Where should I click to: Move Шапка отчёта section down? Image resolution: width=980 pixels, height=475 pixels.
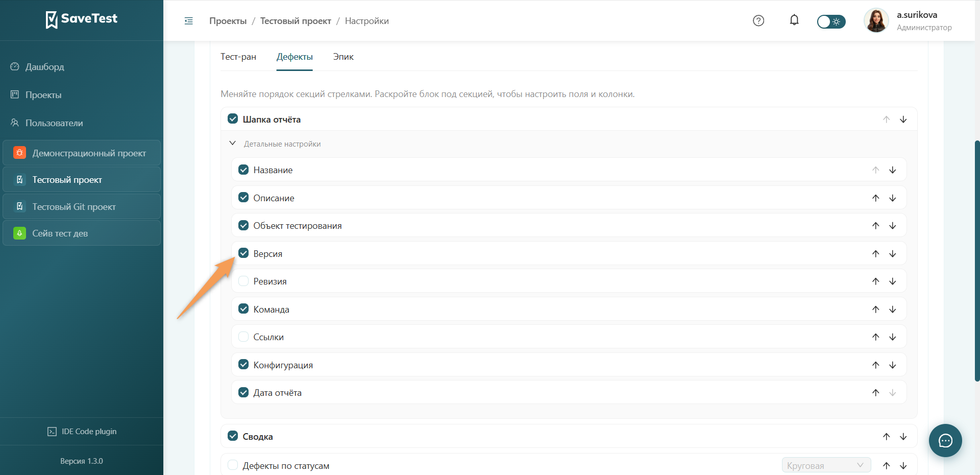[x=903, y=120]
